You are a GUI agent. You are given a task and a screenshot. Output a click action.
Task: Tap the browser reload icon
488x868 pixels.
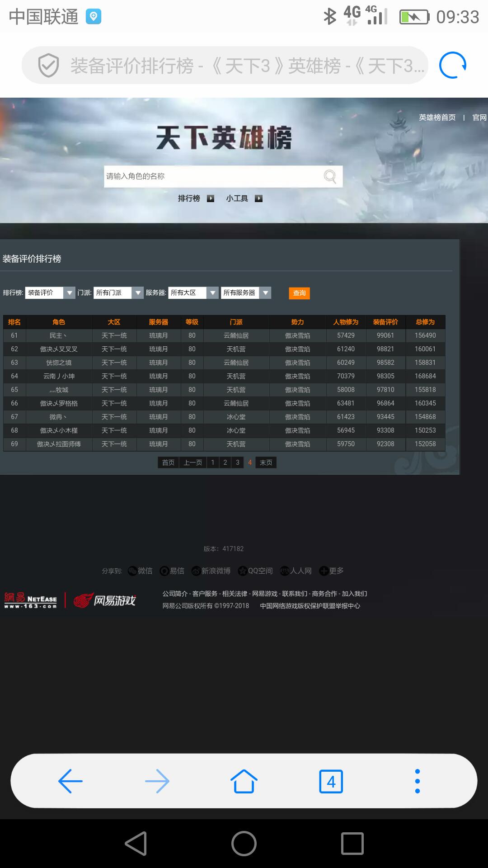pos(453,66)
